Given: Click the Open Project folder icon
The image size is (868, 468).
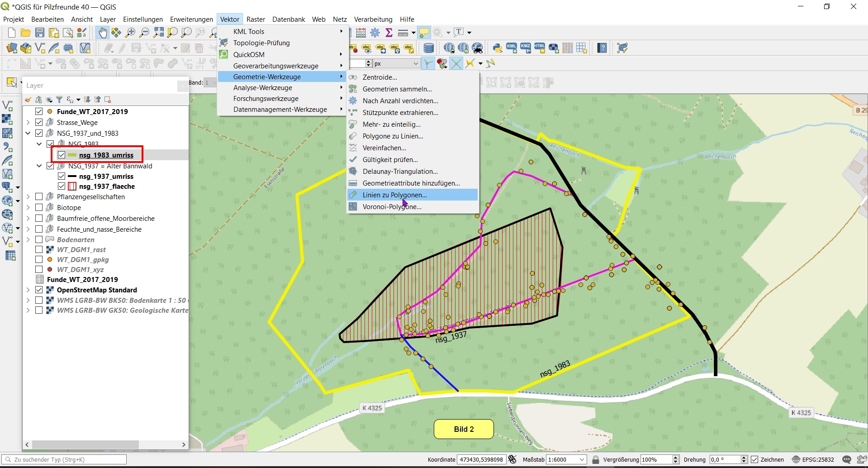Looking at the screenshot, I should coord(26,33).
